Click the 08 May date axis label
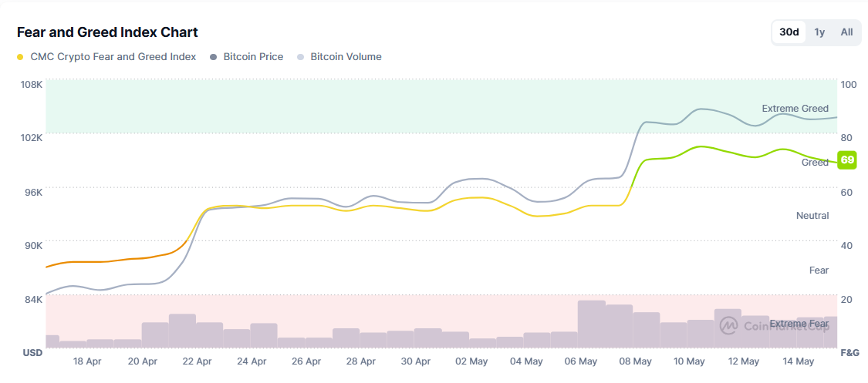Screen dimensions: 868x383 pyautogui.click(x=635, y=361)
